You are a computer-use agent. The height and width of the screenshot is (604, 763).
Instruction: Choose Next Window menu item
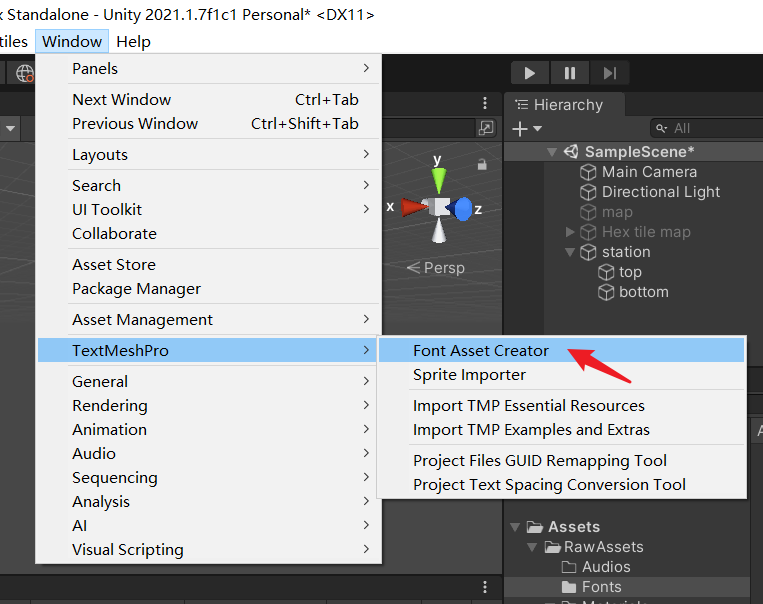[x=209, y=100]
